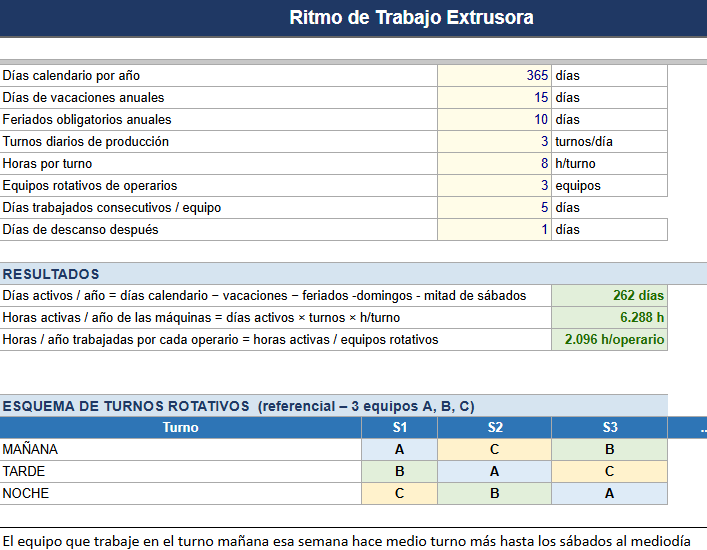Image resolution: width=707 pixels, height=550 pixels.
Task: Select the 262 días result cell
Action: pyautogui.click(x=609, y=295)
